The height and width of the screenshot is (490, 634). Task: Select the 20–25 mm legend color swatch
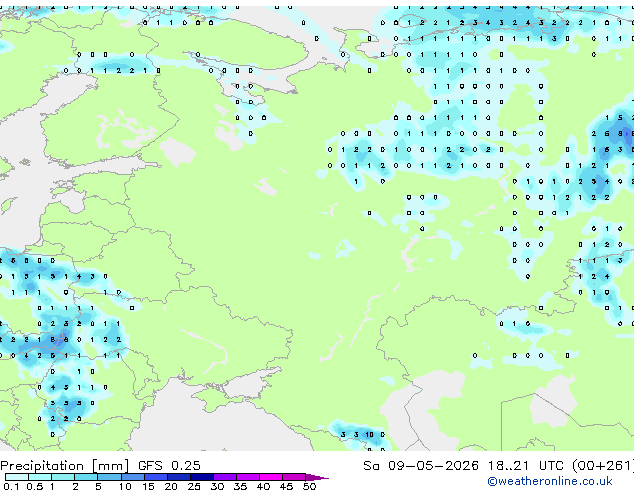[179, 477]
